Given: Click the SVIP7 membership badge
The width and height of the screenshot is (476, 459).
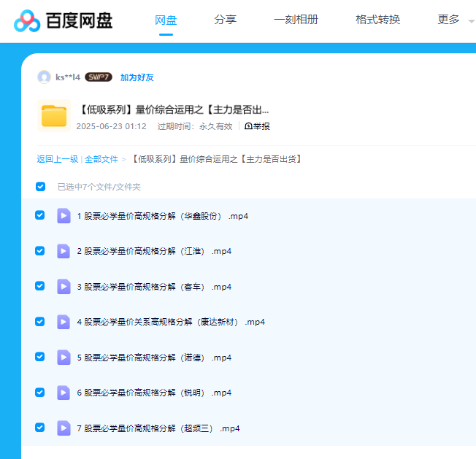Looking at the screenshot, I should [98, 77].
